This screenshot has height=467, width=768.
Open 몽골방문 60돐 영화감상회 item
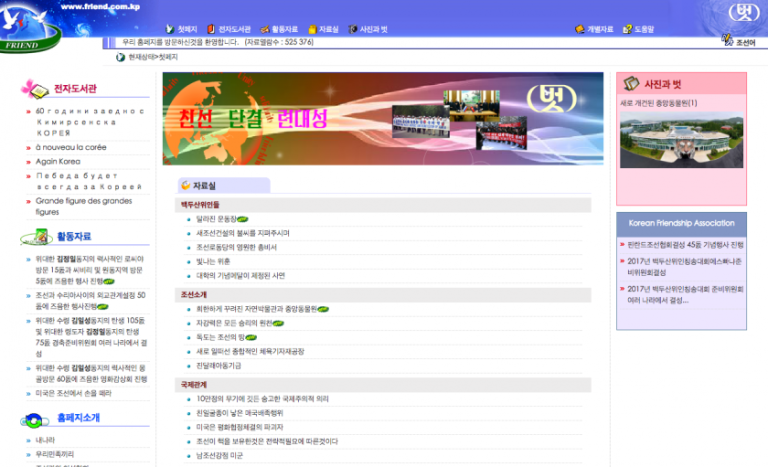pos(91,373)
